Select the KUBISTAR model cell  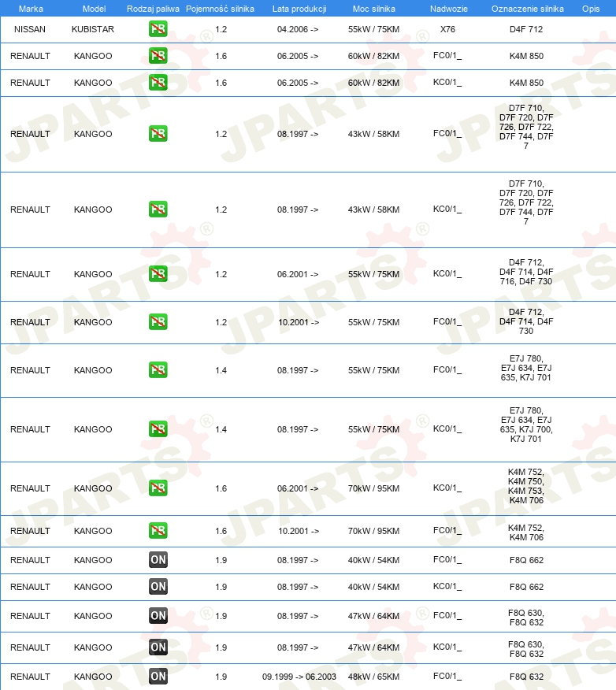(93, 29)
